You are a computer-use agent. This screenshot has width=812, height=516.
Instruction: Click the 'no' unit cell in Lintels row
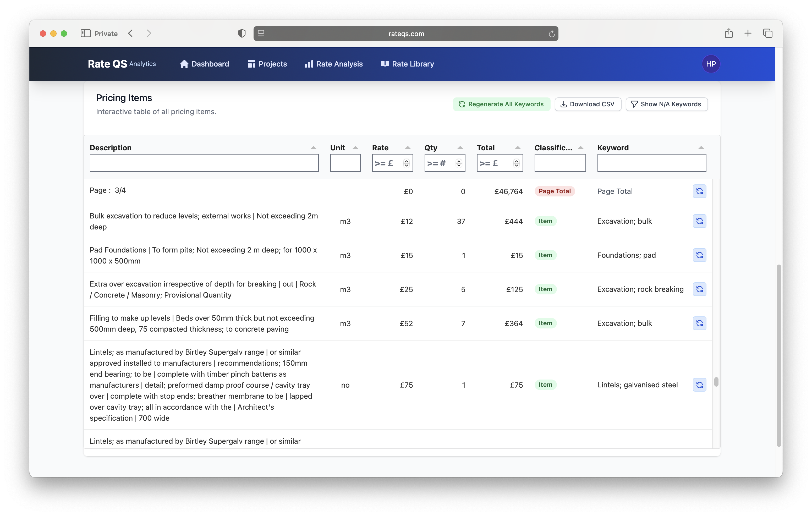click(x=345, y=385)
